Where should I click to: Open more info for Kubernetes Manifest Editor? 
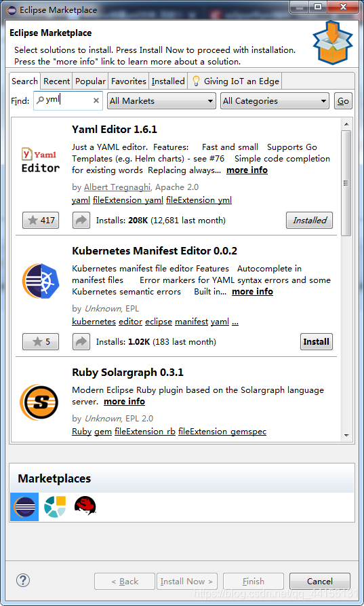click(x=252, y=291)
